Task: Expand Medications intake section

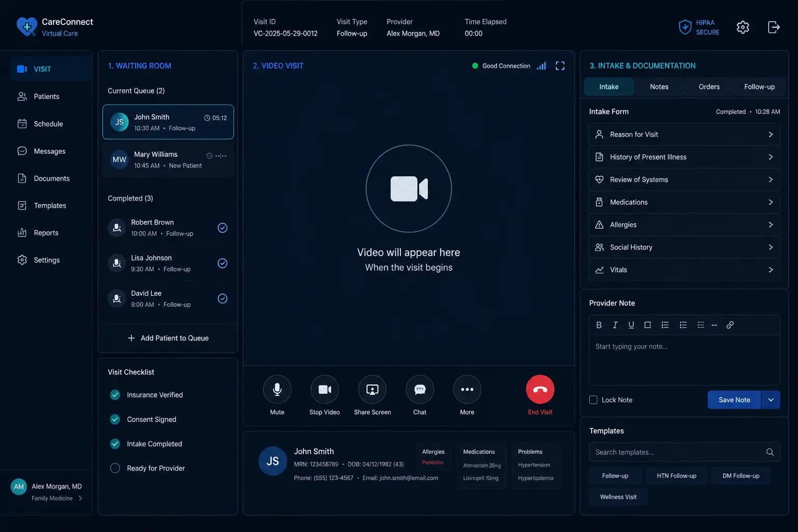Action: [684, 202]
